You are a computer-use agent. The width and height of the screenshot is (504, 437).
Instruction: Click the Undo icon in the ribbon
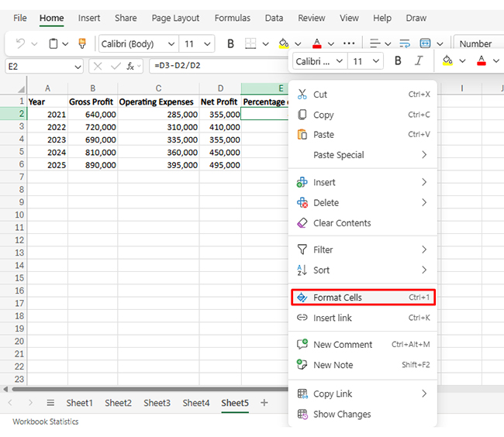click(x=20, y=43)
